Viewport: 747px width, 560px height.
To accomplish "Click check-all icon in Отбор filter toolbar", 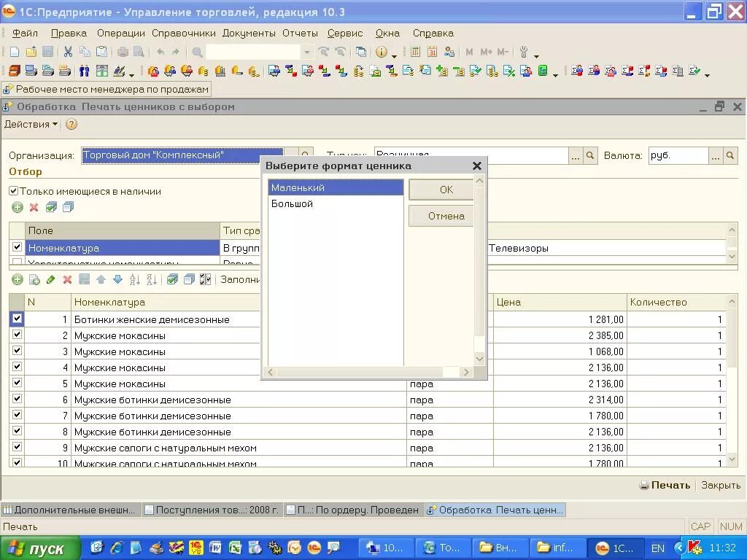I will click(51, 207).
